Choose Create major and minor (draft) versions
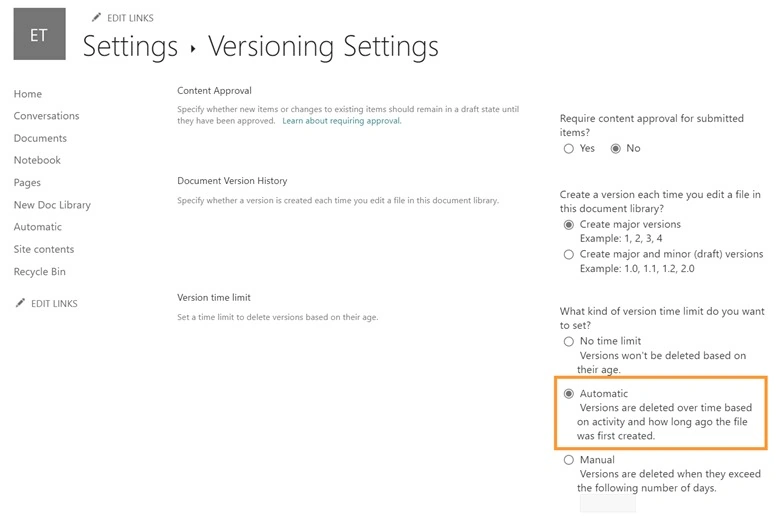The image size is (776, 518). click(x=569, y=254)
